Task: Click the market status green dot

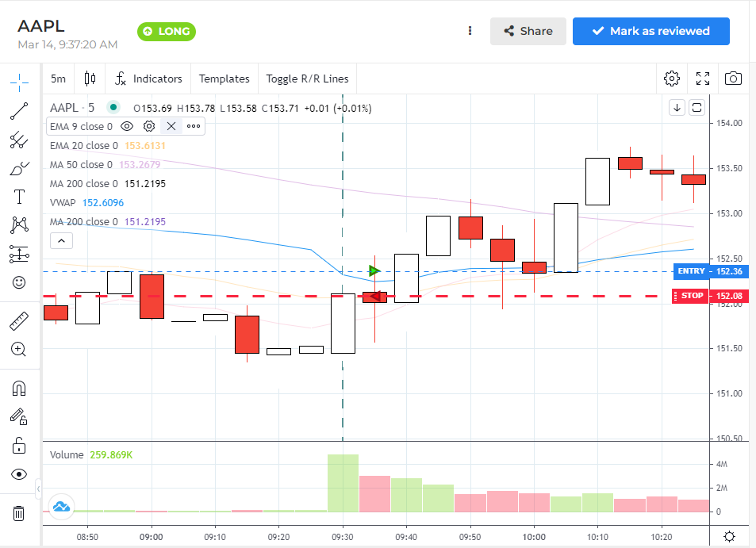Action: coord(113,107)
